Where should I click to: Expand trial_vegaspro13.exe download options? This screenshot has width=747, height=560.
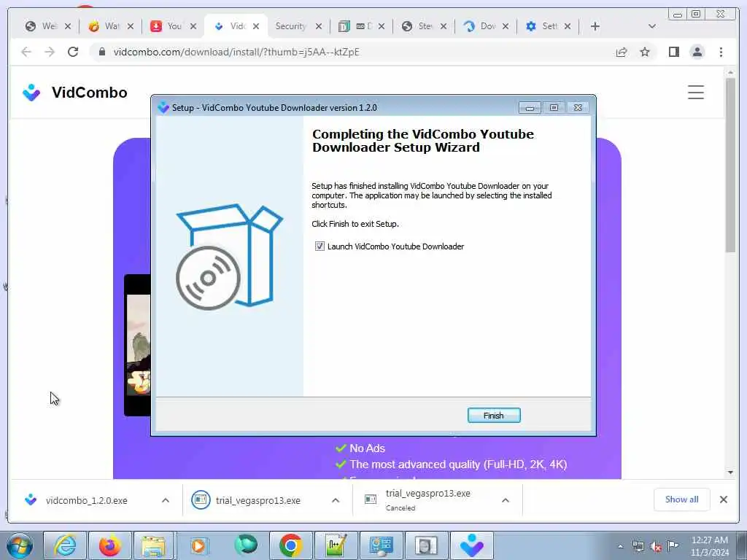(336, 500)
